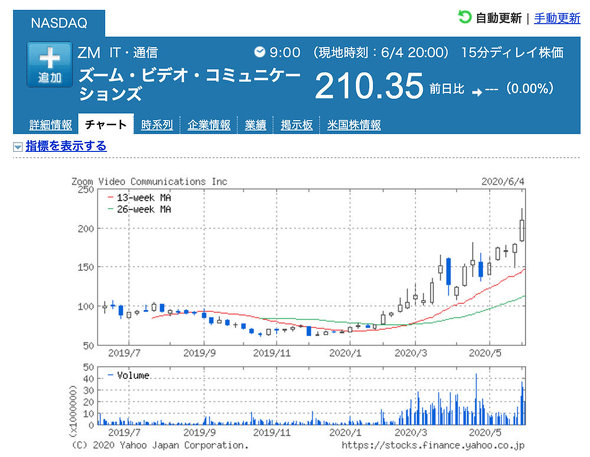Click the 250 price axis label
Screen dimensions: 590x457
click(x=86, y=190)
